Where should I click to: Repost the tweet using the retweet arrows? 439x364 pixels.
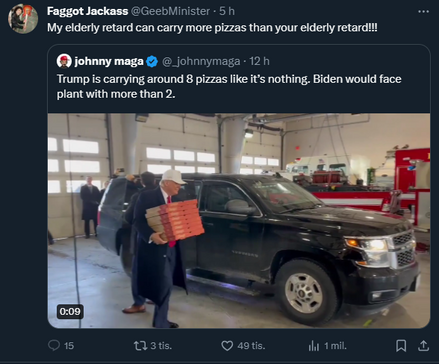tap(140, 346)
